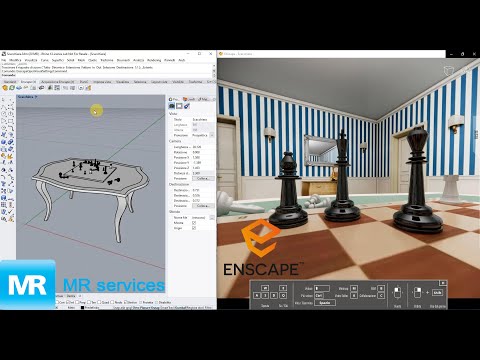Image resolution: width=480 pixels, height=360 pixels.
Task: Click the view cube icon in Enscape window
Action: point(449,70)
